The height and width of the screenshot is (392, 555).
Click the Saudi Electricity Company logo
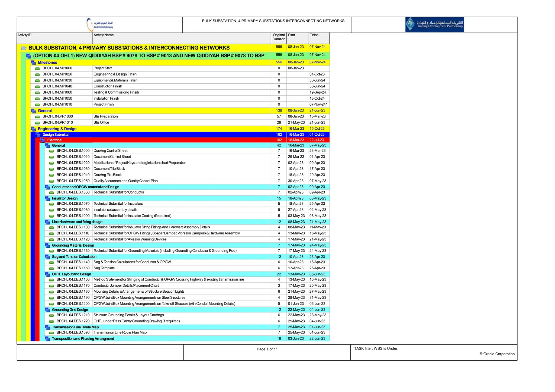(x=100, y=25)
